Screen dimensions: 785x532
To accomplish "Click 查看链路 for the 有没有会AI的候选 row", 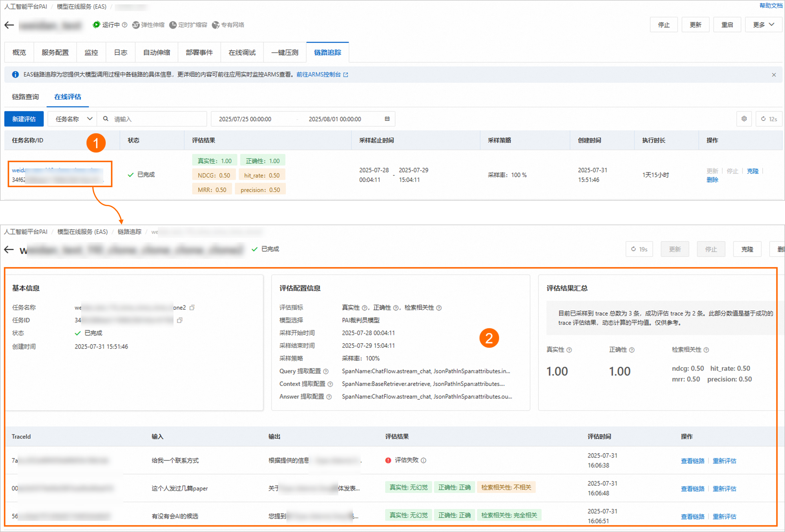I will pyautogui.click(x=693, y=516).
